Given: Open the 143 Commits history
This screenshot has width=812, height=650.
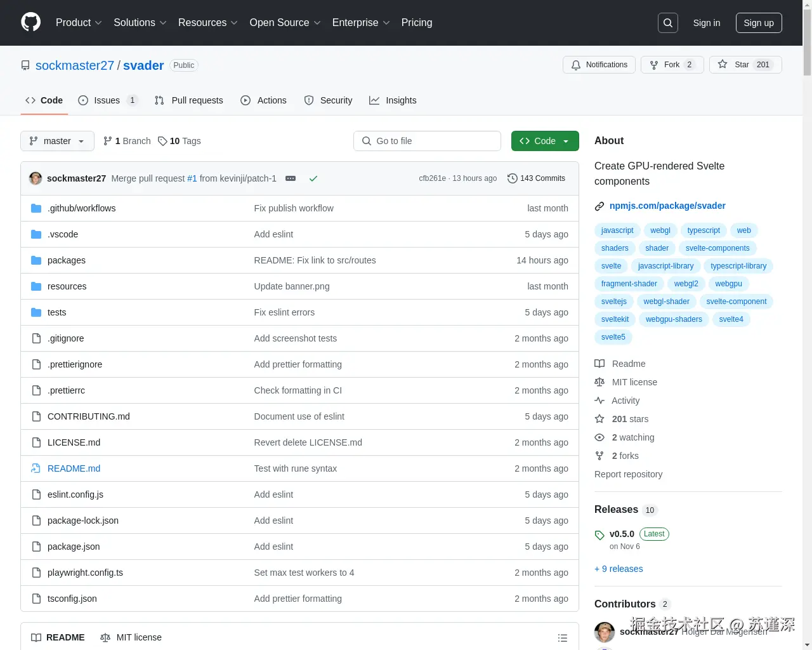Looking at the screenshot, I should point(536,178).
